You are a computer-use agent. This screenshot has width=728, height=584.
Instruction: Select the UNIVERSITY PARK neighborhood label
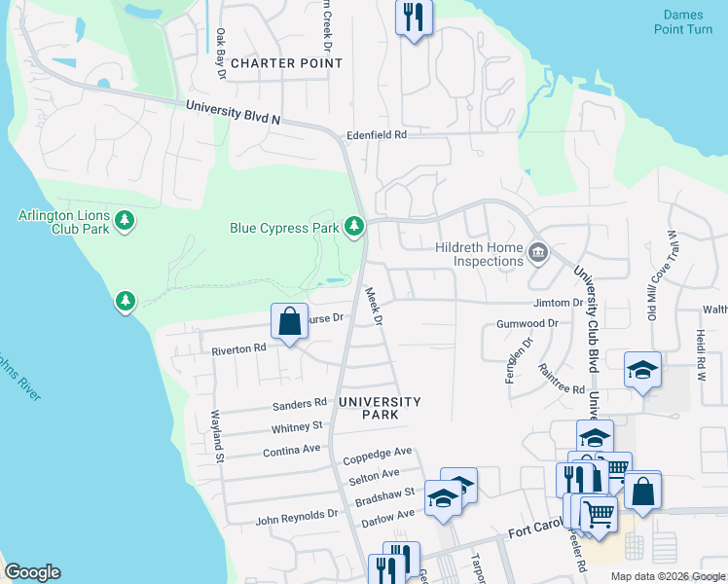[380, 408]
